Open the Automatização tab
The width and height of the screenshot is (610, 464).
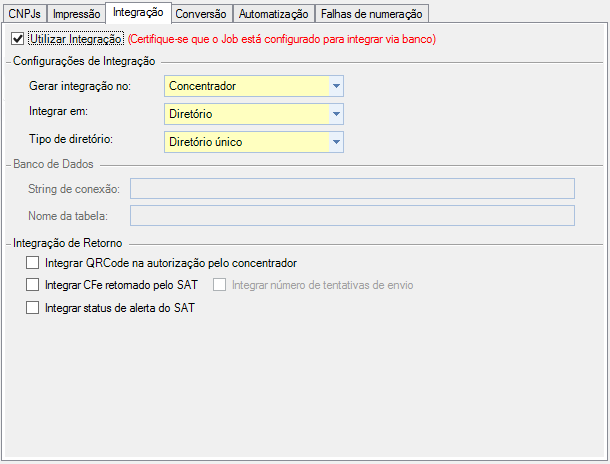274,14
